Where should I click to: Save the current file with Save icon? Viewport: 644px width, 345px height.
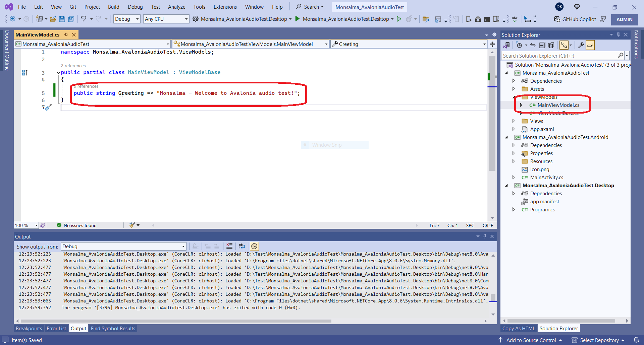click(62, 19)
